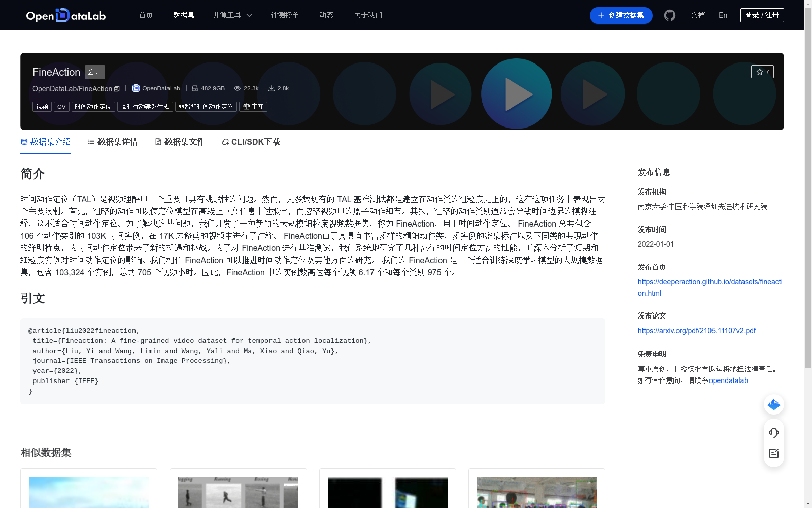The width and height of the screenshot is (812, 508).
Task: Open the customer support headset icon
Action: [x=774, y=433]
